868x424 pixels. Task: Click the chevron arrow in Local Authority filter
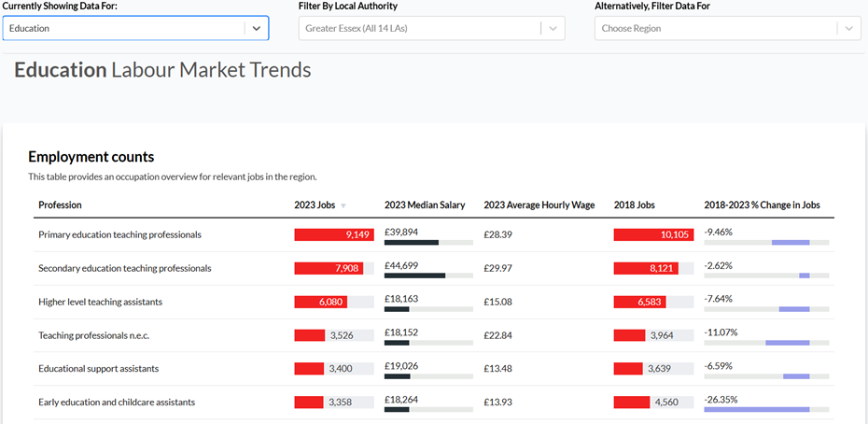point(553,28)
